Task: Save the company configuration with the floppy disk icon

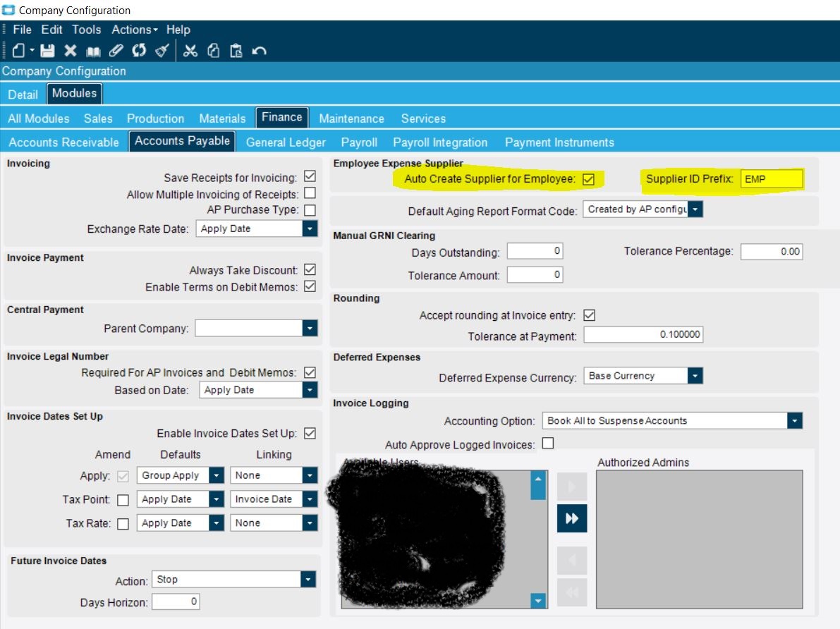Action: pyautogui.click(x=48, y=51)
